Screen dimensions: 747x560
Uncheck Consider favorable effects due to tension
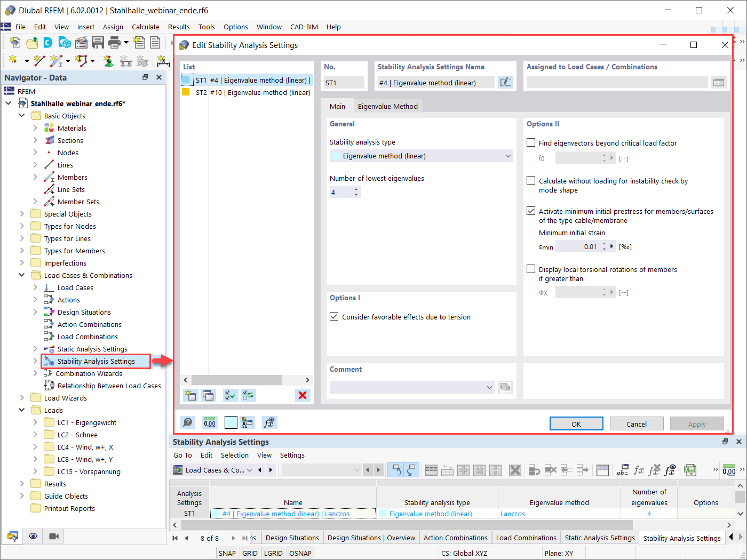pyautogui.click(x=334, y=316)
